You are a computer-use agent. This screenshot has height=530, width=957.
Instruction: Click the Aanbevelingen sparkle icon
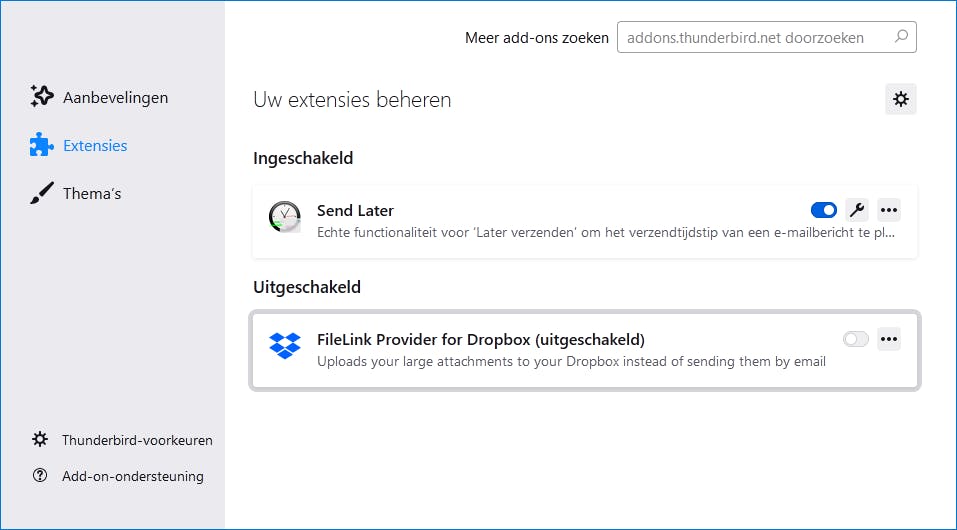point(41,97)
